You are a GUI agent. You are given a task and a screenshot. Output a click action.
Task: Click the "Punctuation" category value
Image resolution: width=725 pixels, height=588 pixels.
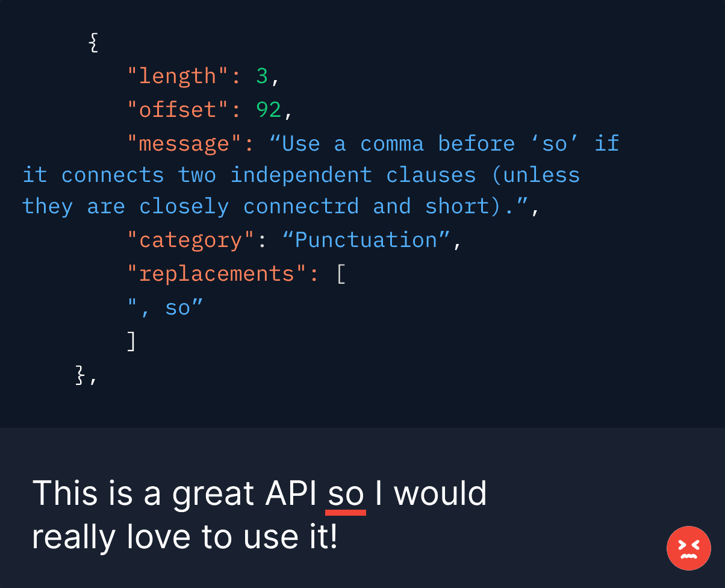coord(366,240)
